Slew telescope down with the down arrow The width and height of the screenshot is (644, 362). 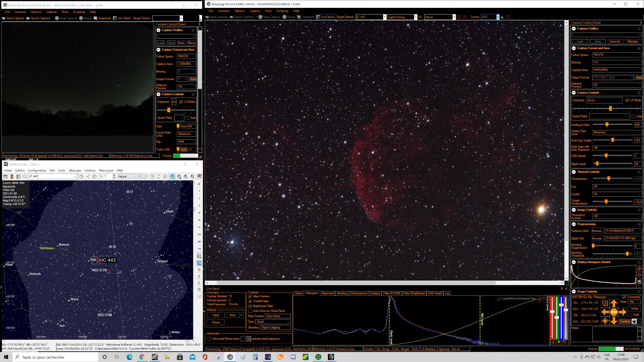tap(614, 321)
